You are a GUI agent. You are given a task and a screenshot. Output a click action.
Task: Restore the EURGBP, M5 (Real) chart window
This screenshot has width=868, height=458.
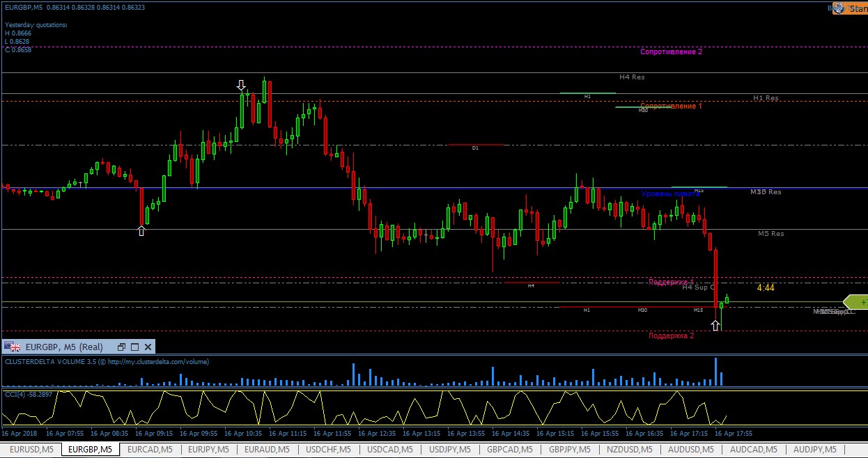[x=121, y=347]
